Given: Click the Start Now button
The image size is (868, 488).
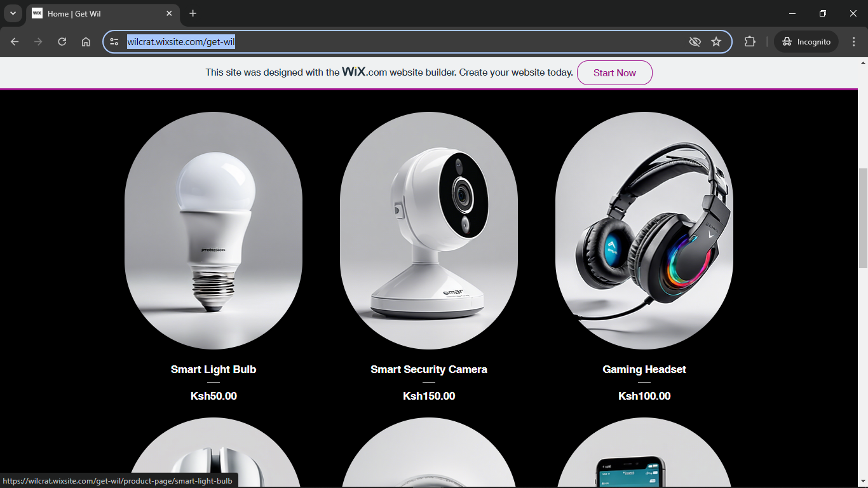Looking at the screenshot, I should [x=614, y=72].
